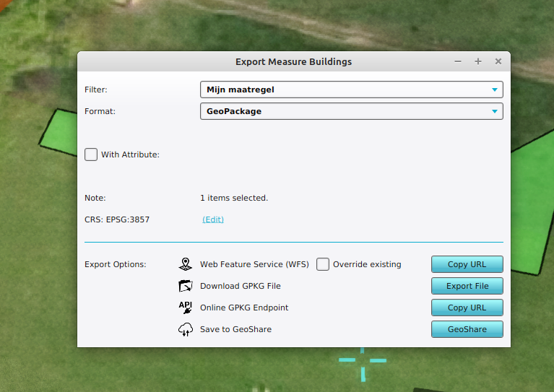The image size is (554, 392).
Task: Click the Export Measure Buildings title bar
Action: pos(293,62)
